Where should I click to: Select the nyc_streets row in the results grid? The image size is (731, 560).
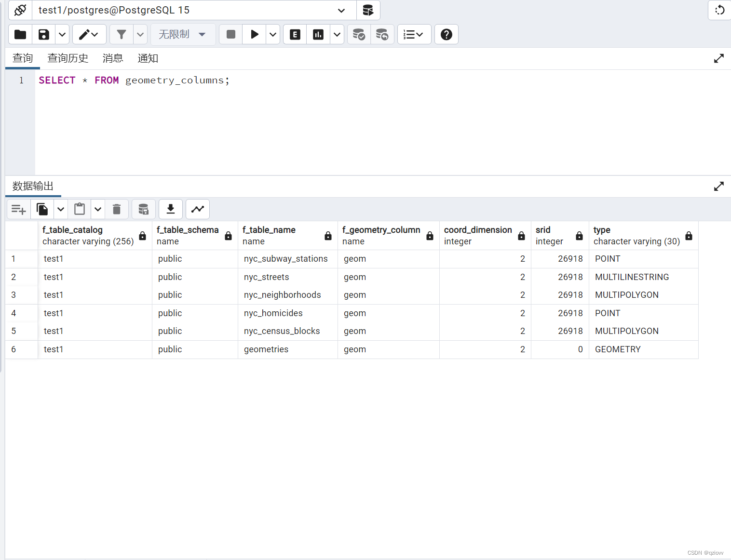pyautogui.click(x=266, y=277)
